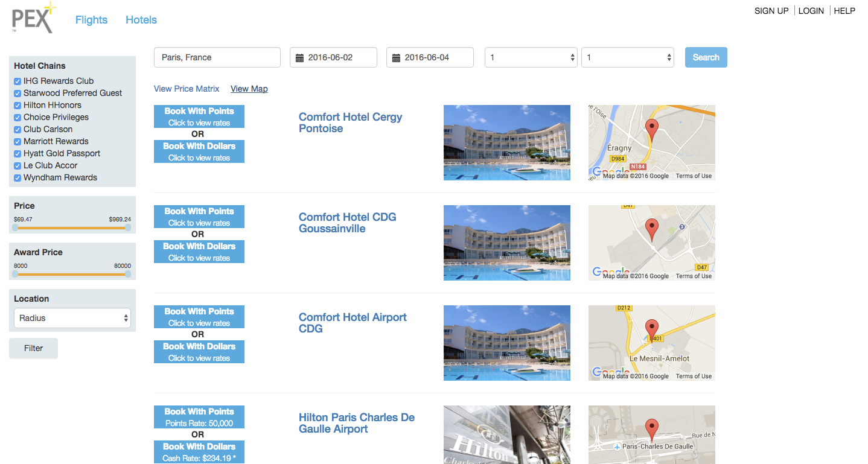Image resolution: width=868 pixels, height=464 pixels.
Task: Click Hilton hotel photo thumbnail
Action: (x=507, y=434)
